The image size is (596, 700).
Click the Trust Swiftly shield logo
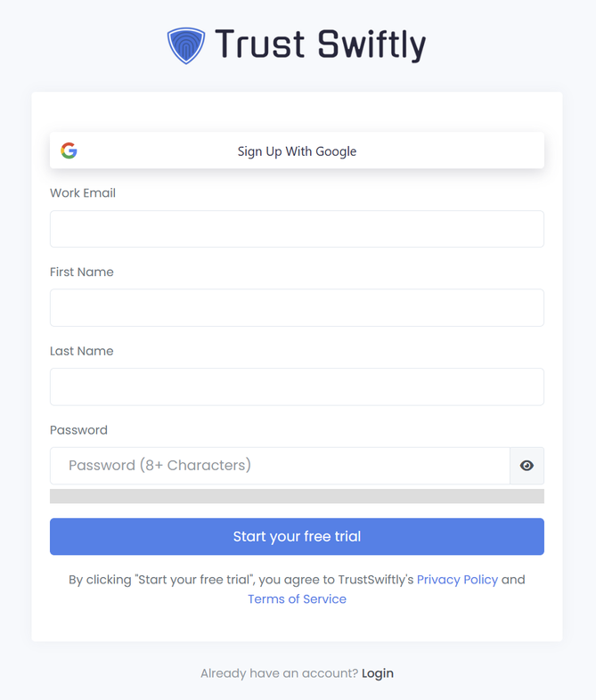tap(186, 45)
